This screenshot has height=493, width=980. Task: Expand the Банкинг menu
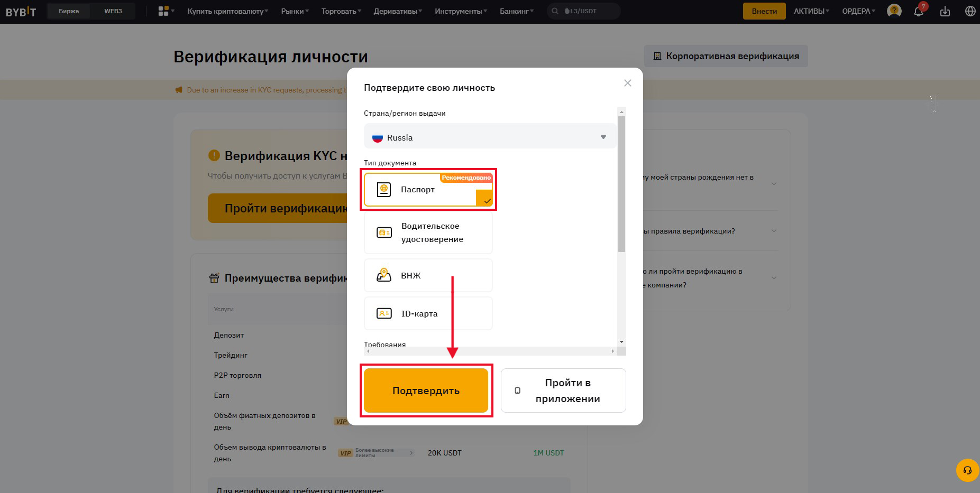pyautogui.click(x=517, y=11)
